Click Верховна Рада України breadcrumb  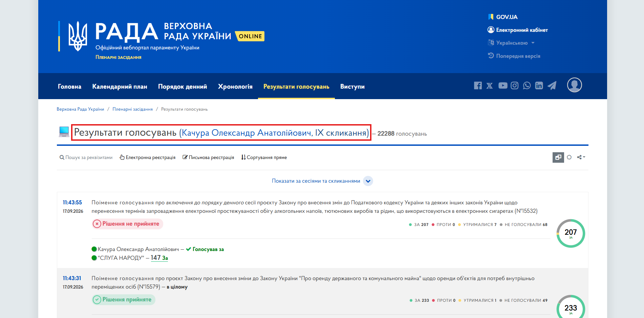pos(80,109)
